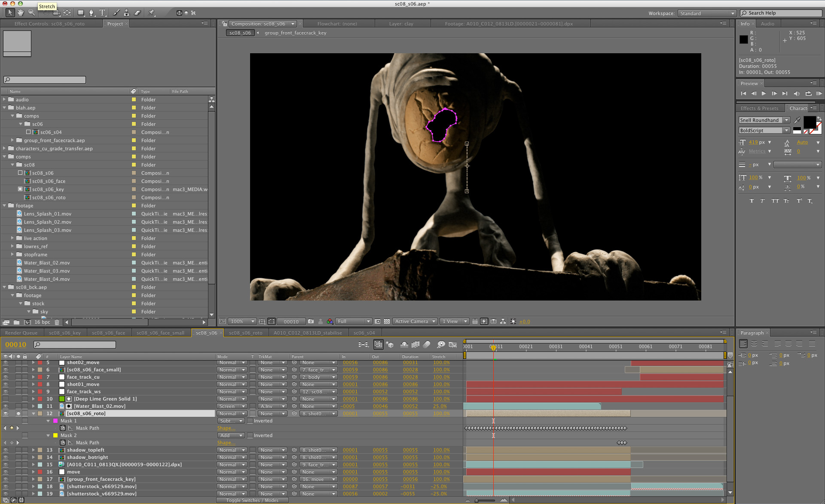The width and height of the screenshot is (825, 504).
Task: Toggle mask and shape path visibility icon
Action: pyautogui.click(x=272, y=321)
